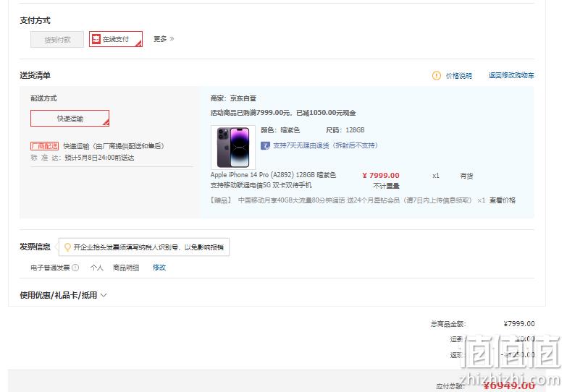The height and width of the screenshot is (392, 567).
Task: Click 预计5月8日24:00前送达 delivery text
Action: [99, 158]
